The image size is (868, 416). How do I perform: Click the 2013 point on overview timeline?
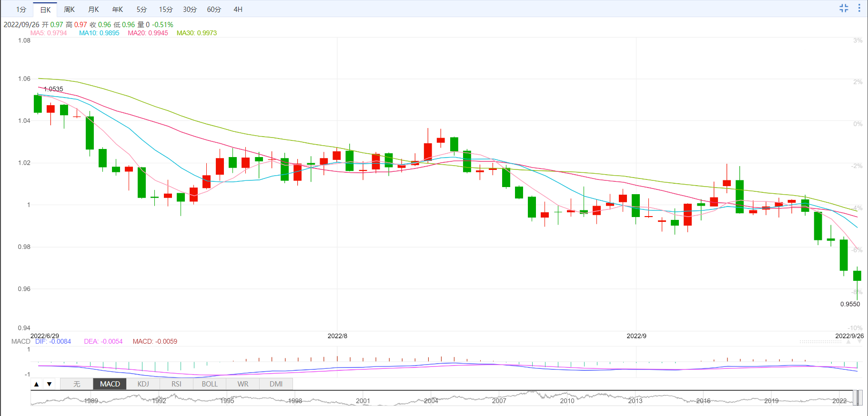[x=635, y=401]
